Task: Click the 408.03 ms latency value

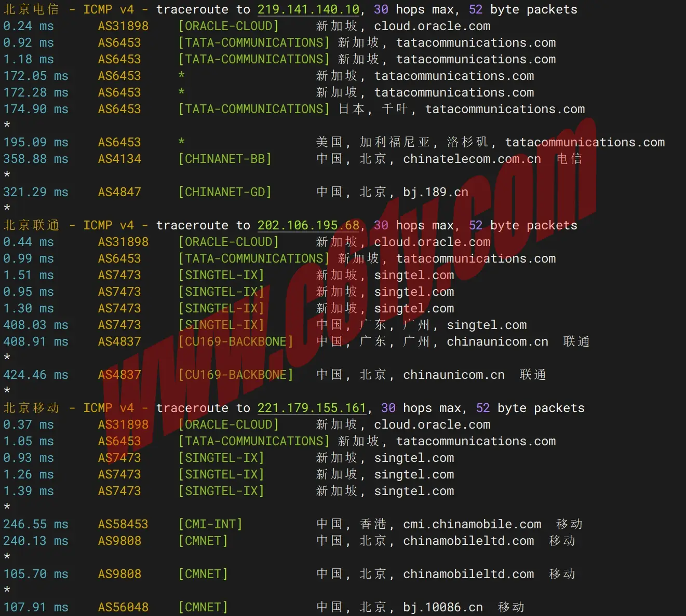Action: [36, 325]
